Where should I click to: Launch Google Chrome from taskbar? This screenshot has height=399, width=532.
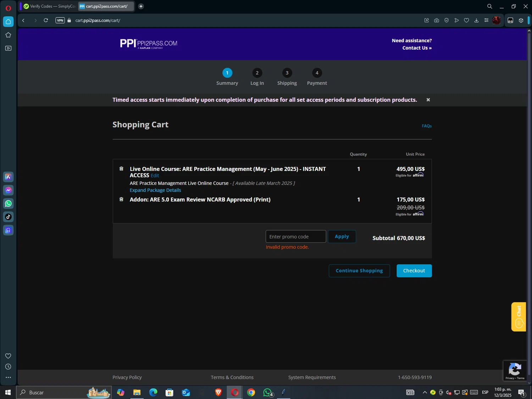(251, 393)
